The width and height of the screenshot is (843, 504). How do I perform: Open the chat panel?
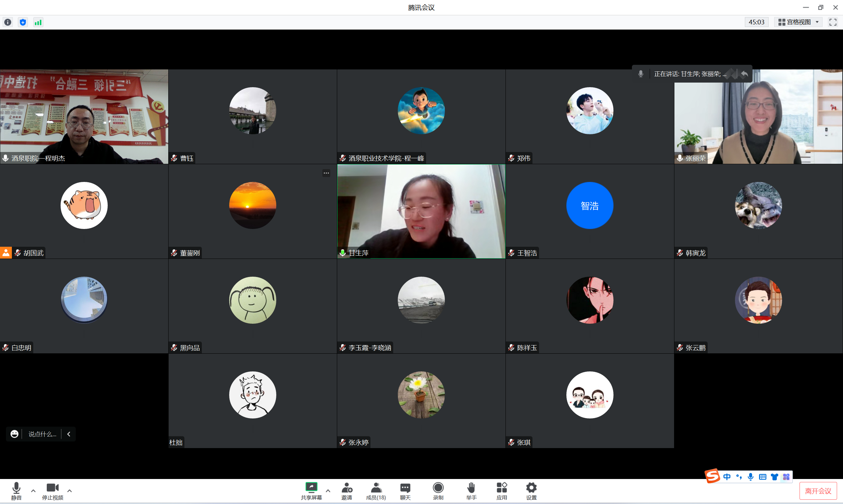click(405, 491)
